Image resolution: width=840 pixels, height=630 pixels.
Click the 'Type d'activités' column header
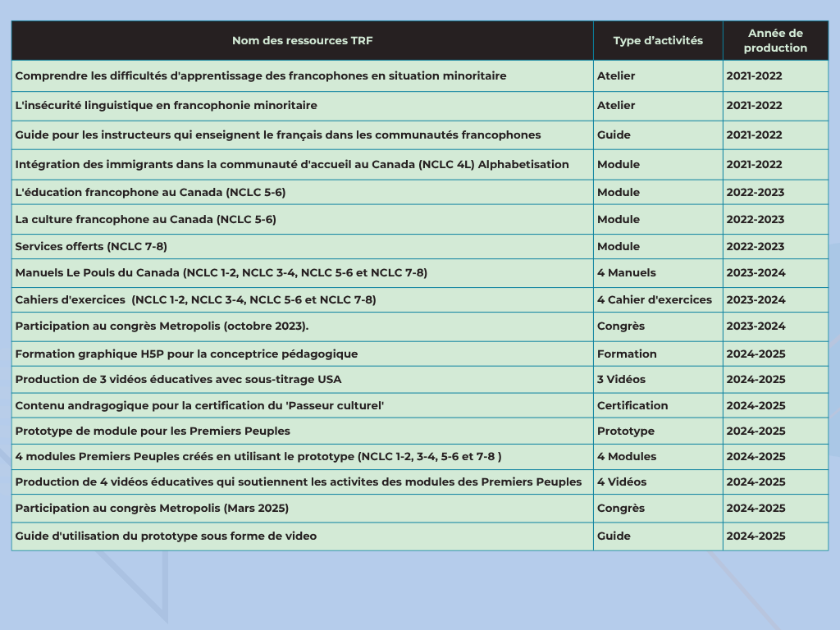658,40
